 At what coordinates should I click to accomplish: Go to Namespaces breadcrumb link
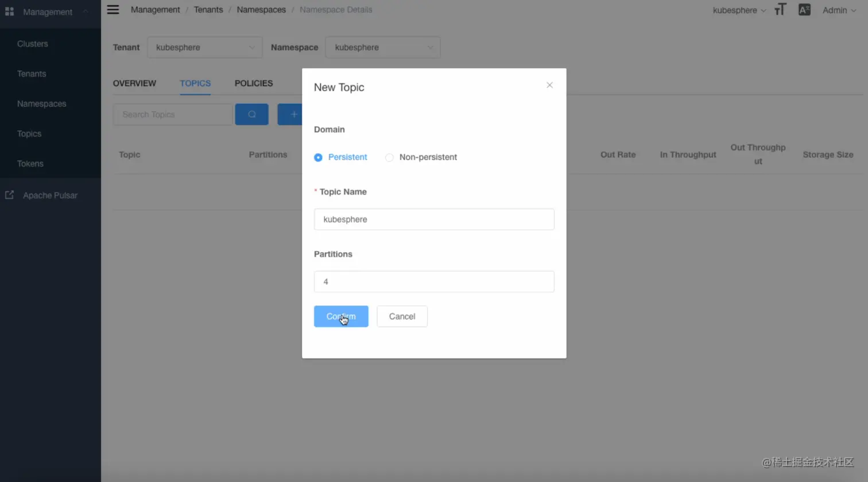pos(261,10)
